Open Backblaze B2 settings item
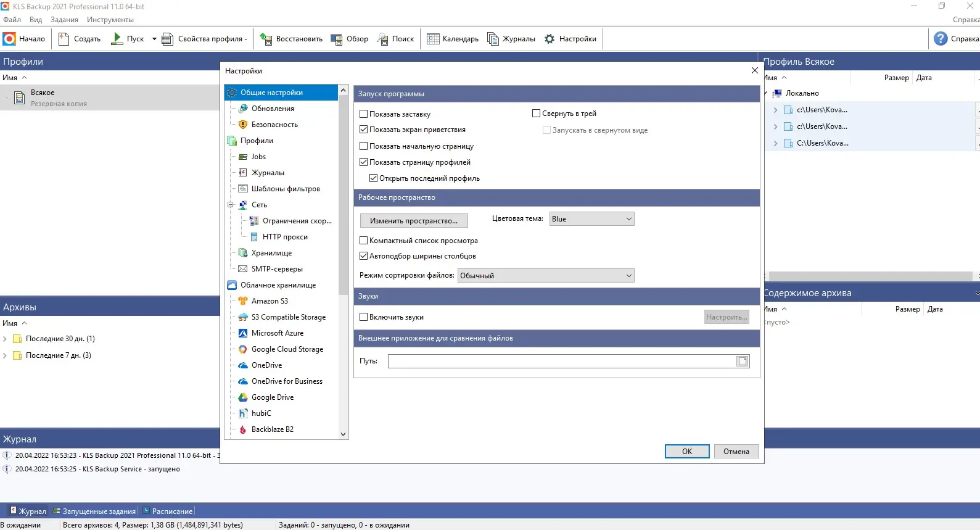The width and height of the screenshot is (980, 530). pos(273,429)
